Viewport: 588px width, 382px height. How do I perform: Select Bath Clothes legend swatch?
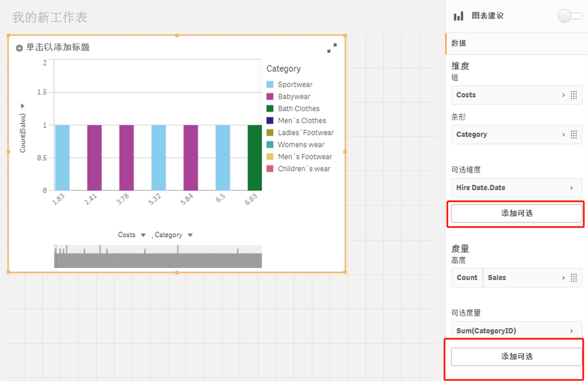coord(269,109)
